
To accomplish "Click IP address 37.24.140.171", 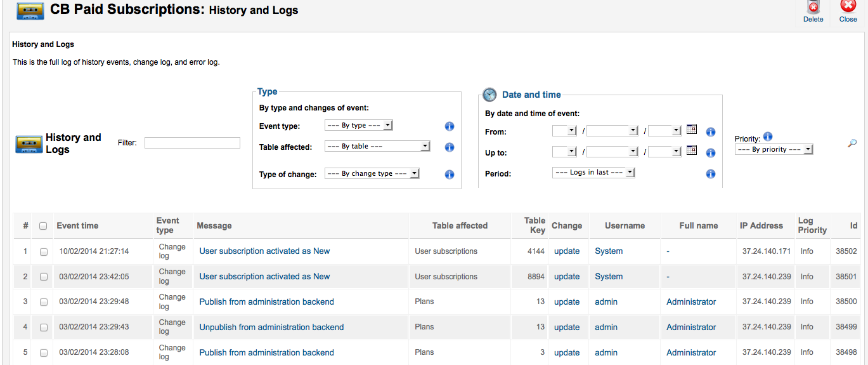I will coord(767,251).
